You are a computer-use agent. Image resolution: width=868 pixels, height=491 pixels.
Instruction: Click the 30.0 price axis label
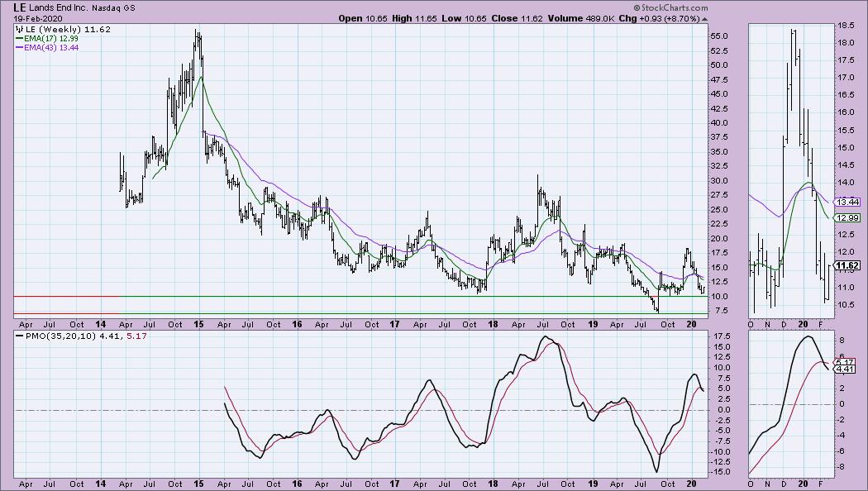[718, 181]
